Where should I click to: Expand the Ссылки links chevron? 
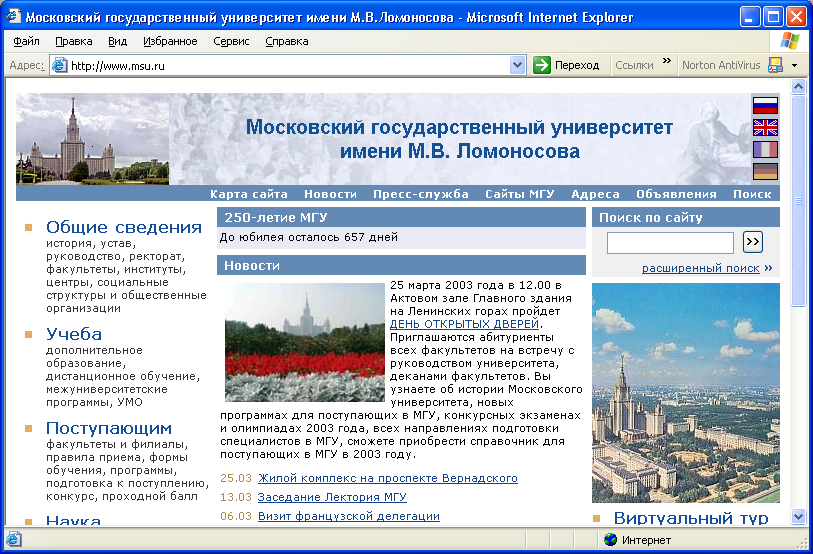point(667,61)
